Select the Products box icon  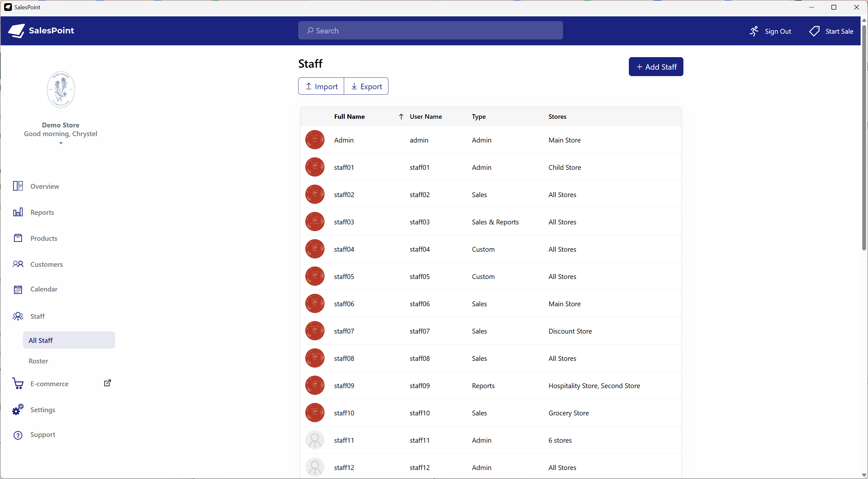coord(18,238)
